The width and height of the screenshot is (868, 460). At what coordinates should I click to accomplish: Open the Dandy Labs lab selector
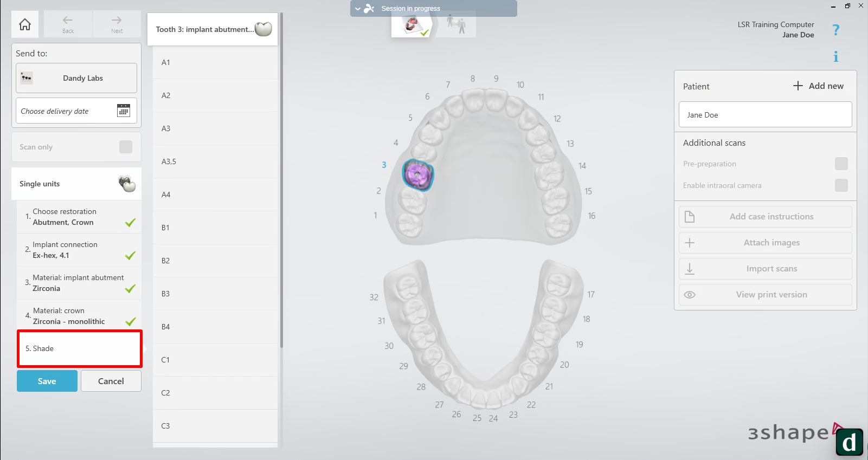click(76, 78)
